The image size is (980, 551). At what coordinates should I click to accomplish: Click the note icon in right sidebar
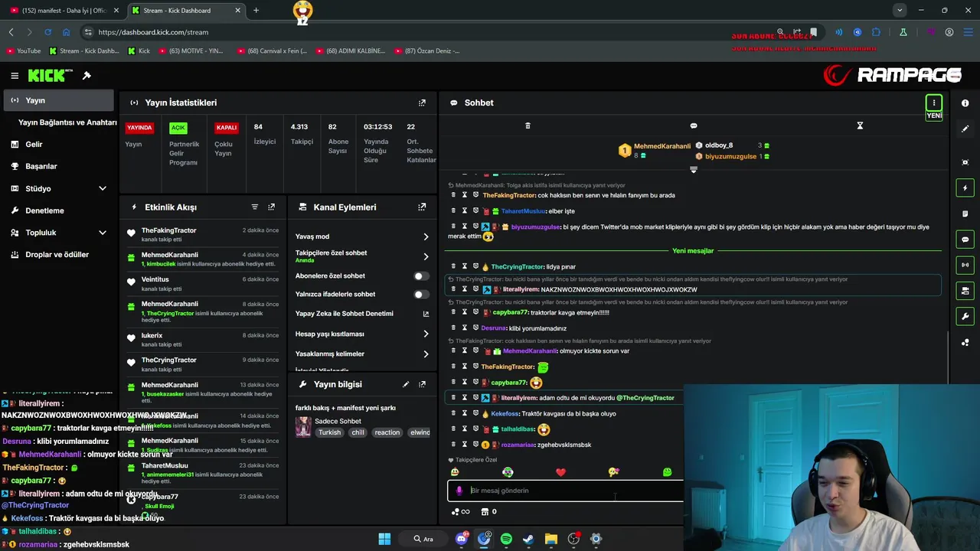point(965,214)
